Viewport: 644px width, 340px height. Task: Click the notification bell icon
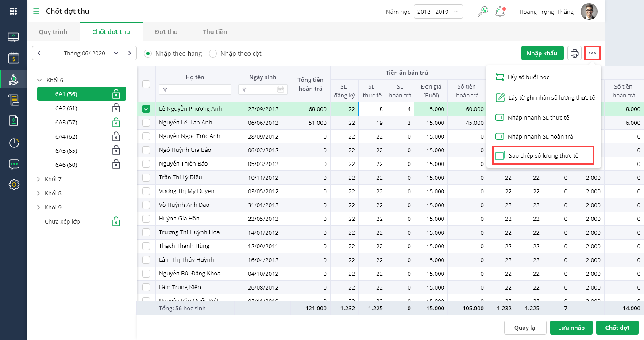[x=500, y=12]
